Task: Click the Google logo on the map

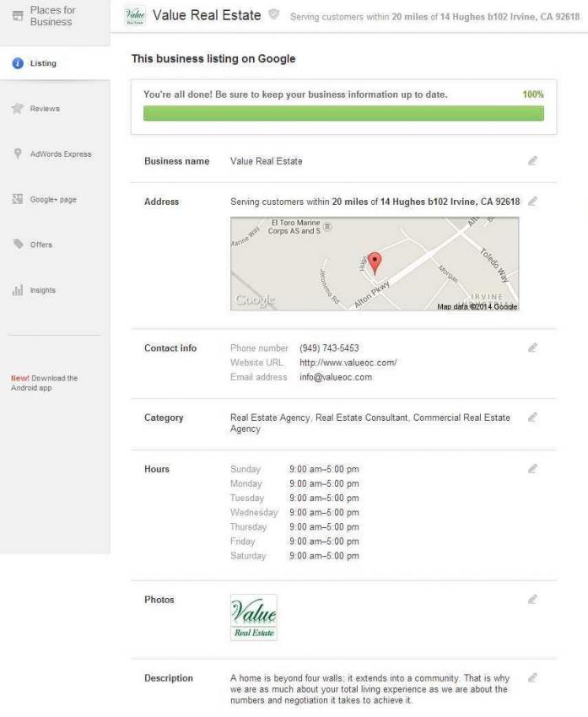Action: coord(255,299)
